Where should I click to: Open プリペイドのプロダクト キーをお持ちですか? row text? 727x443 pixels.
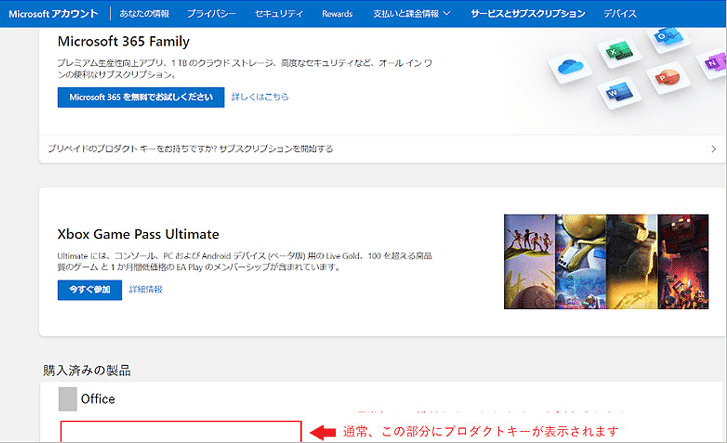[190, 148]
